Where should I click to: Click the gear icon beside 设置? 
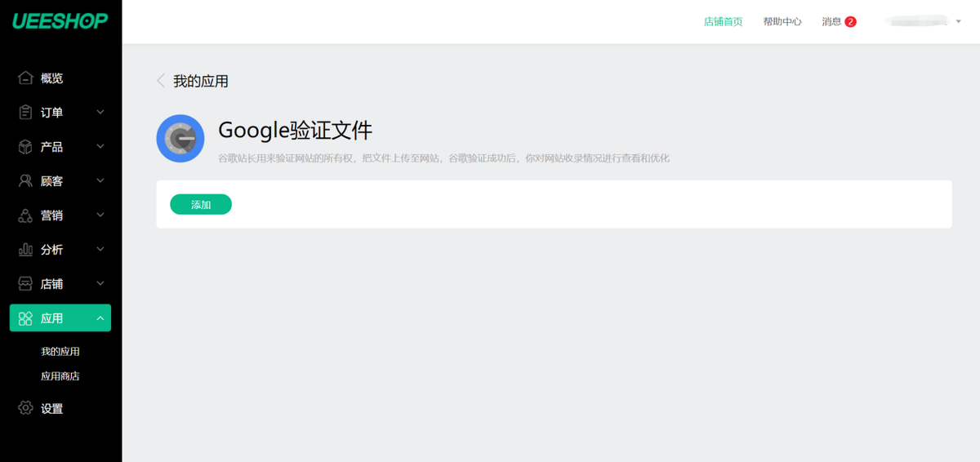point(25,408)
